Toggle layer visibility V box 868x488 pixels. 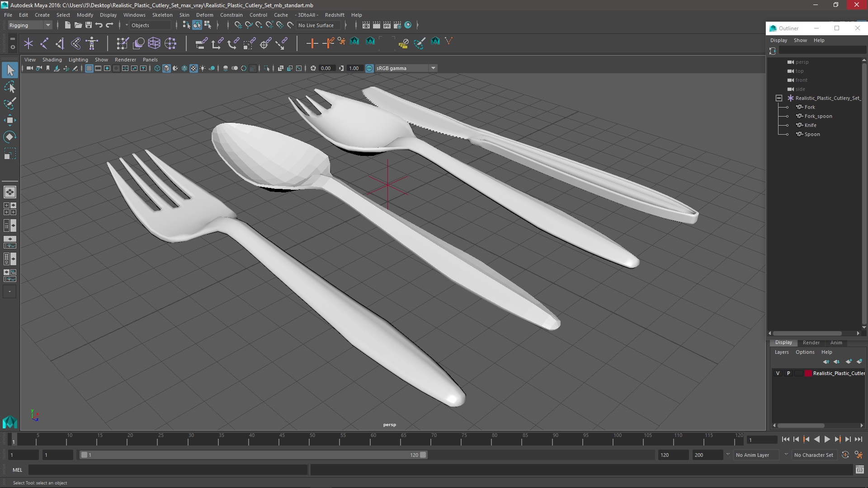coord(778,373)
